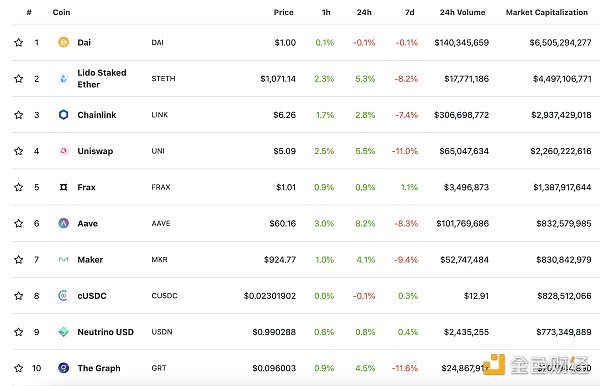
Task: Click the Lido Staked Ether droplet icon
Action: tap(64, 78)
